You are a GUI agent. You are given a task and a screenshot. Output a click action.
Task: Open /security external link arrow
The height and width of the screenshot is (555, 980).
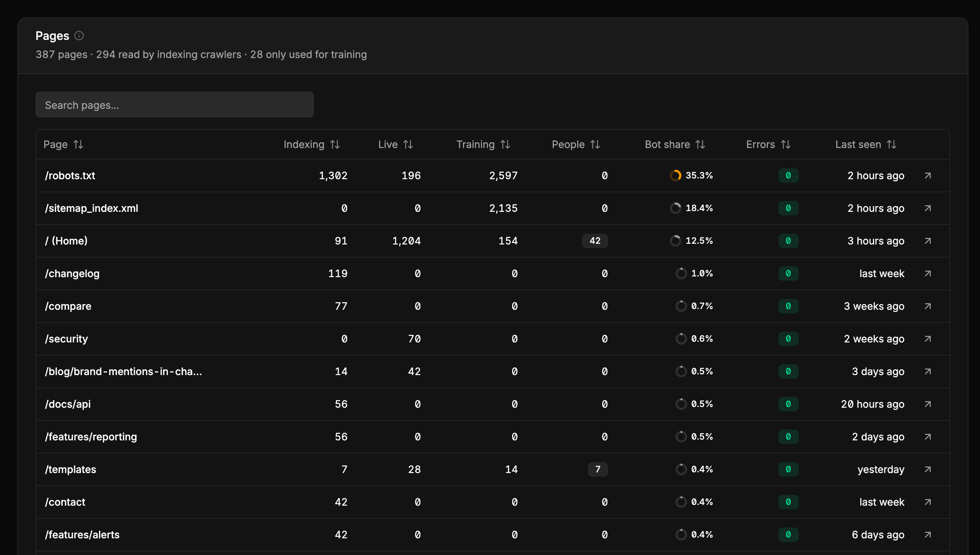tap(928, 339)
